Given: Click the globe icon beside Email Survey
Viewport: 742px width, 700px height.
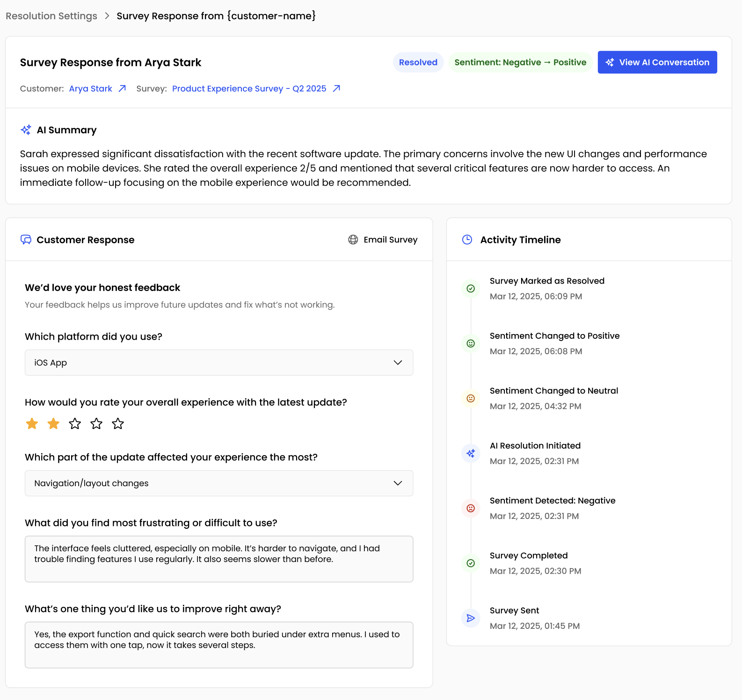Looking at the screenshot, I should (352, 239).
